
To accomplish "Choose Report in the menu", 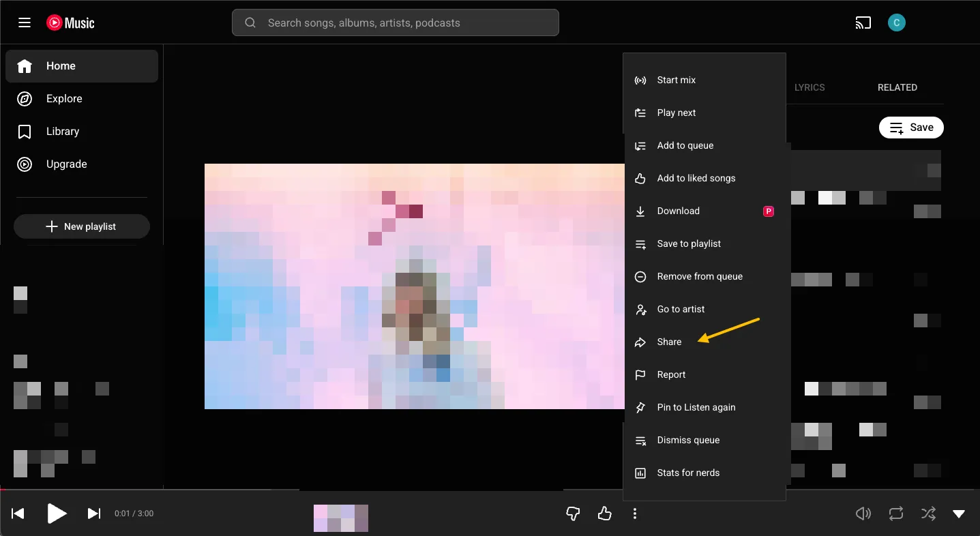I will (704, 374).
